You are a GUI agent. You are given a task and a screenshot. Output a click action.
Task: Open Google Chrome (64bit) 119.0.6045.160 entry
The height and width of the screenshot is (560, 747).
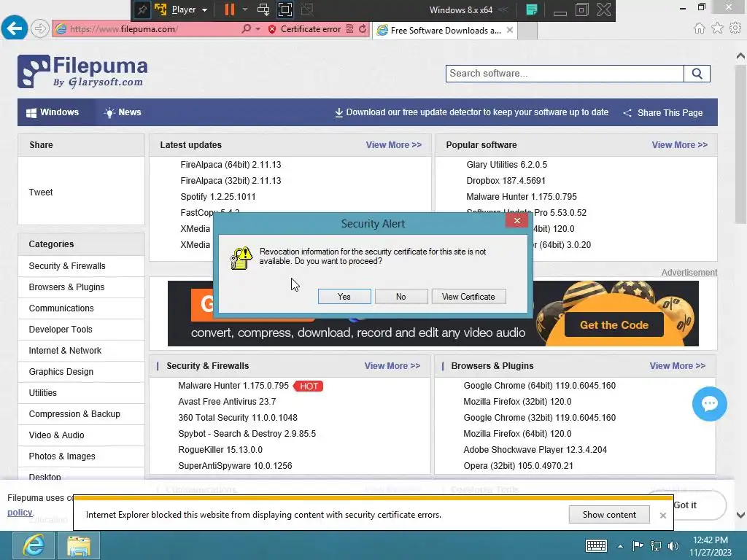pyautogui.click(x=539, y=386)
